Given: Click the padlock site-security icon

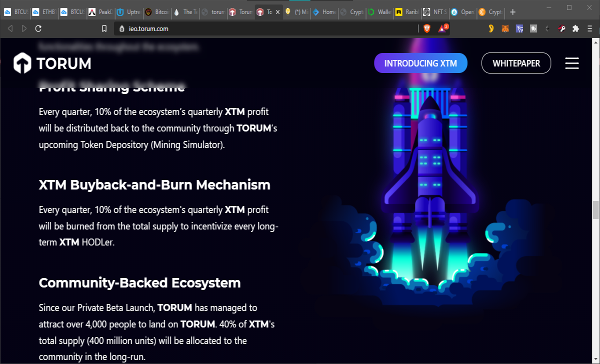Looking at the screenshot, I should 122,29.
